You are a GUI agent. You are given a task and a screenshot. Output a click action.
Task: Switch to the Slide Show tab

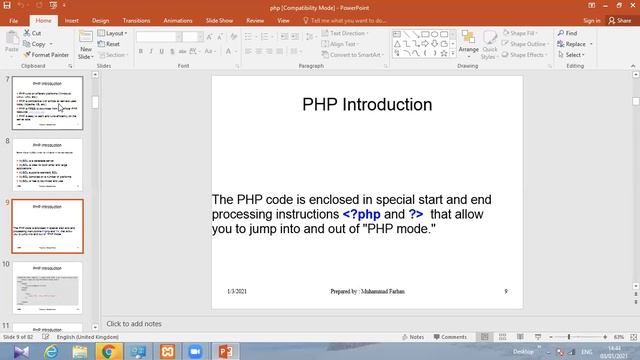click(219, 20)
